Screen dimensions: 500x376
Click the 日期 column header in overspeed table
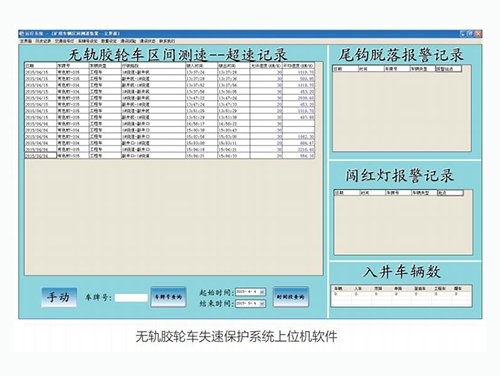click(40, 66)
